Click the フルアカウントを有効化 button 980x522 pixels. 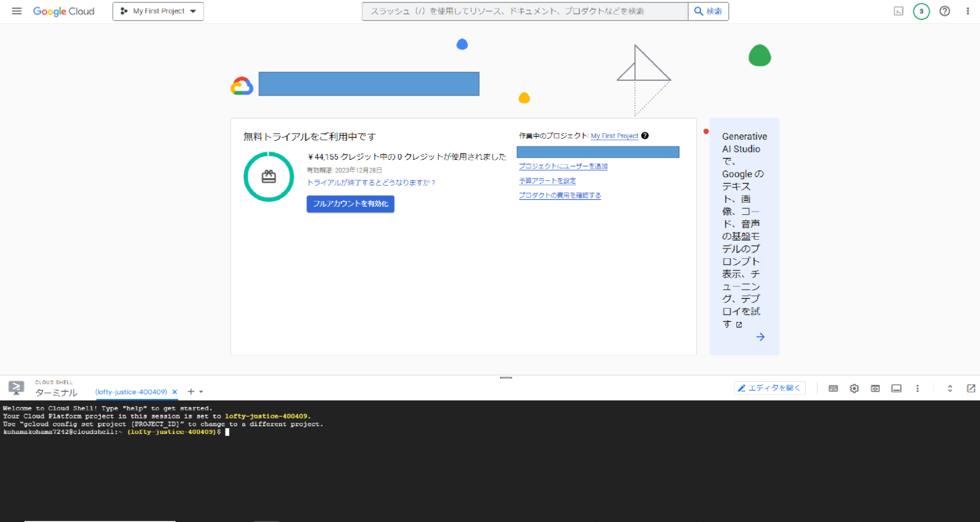coord(351,203)
